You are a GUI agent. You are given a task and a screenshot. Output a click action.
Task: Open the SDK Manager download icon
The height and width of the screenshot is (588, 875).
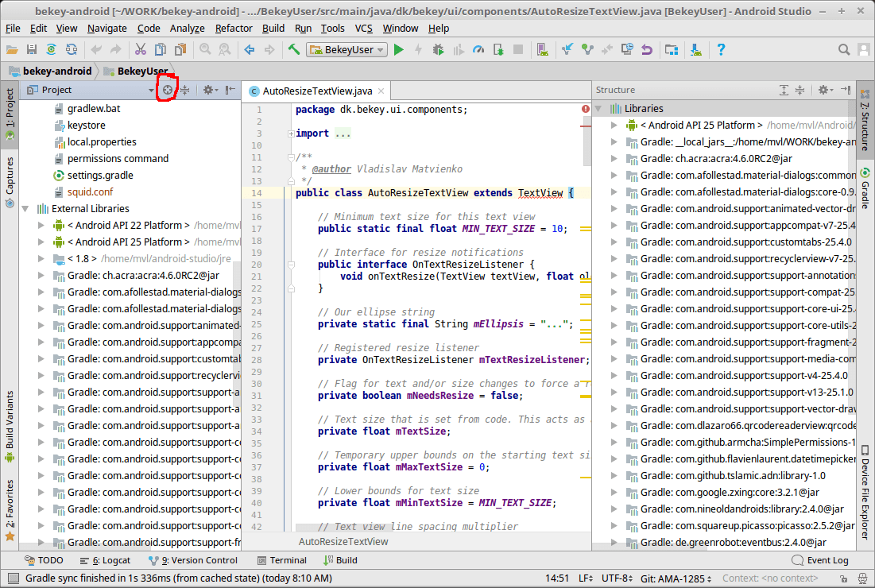tap(696, 49)
